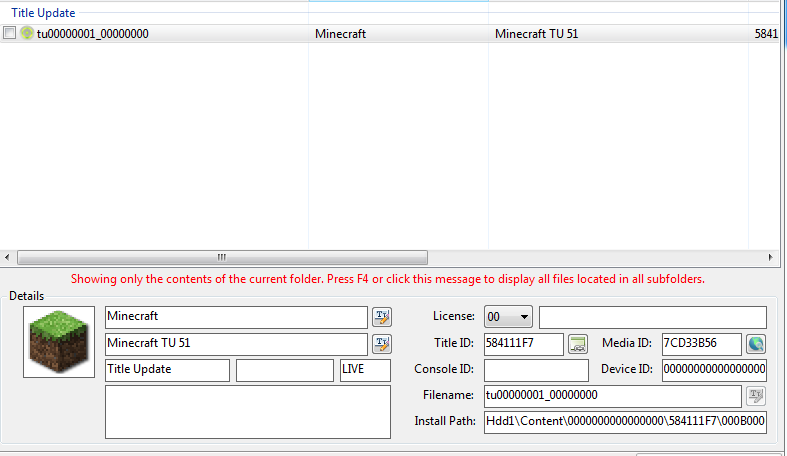The image size is (787, 456).
Task: Click the globe icon next to Media ID
Action: pos(755,344)
